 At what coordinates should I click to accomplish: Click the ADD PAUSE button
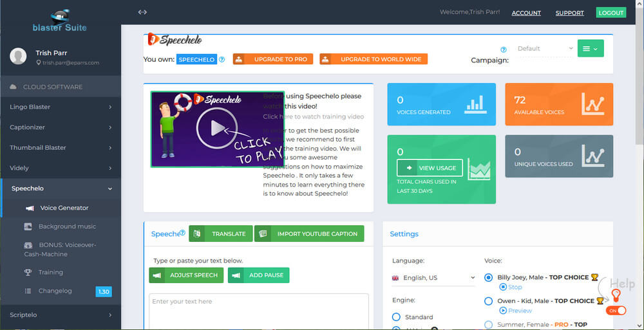click(259, 275)
